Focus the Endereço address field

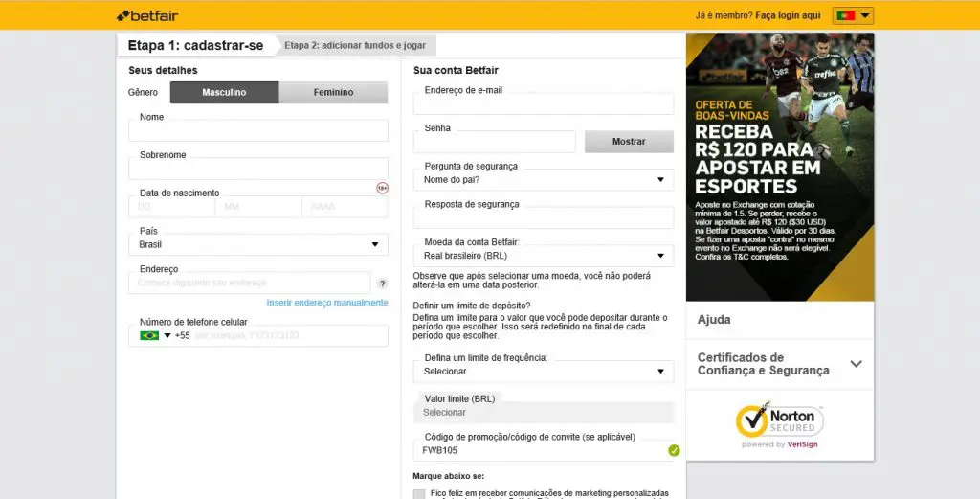click(x=250, y=283)
